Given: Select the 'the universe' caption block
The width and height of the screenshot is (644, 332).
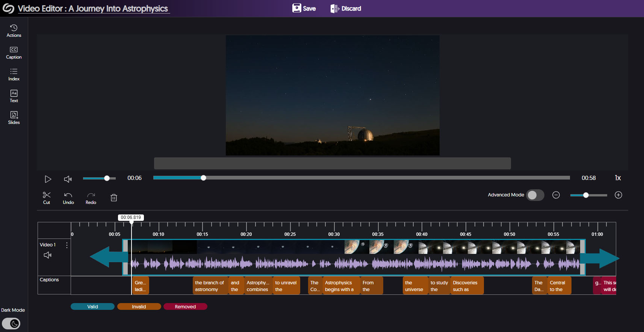Looking at the screenshot, I should (415, 286).
